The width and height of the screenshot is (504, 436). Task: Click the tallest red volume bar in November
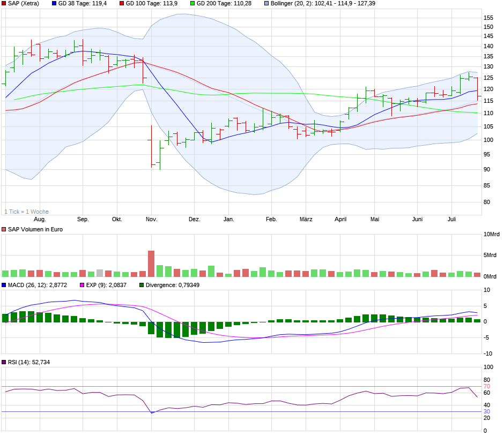click(151, 263)
